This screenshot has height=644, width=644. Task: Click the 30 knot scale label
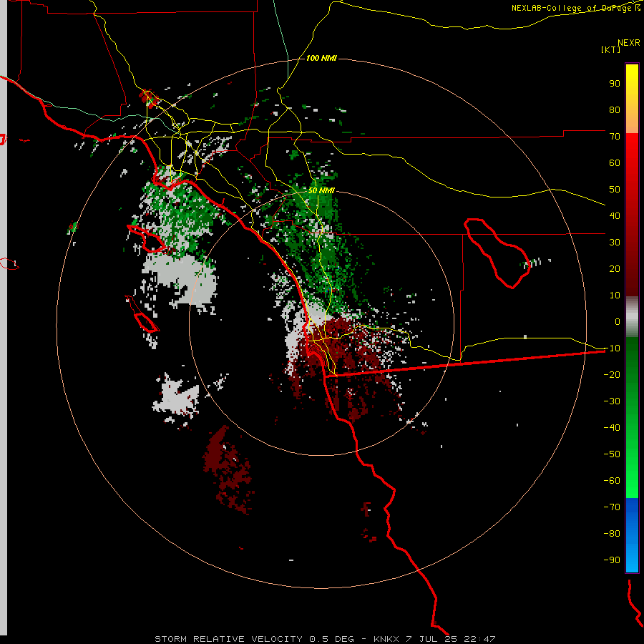[615, 243]
